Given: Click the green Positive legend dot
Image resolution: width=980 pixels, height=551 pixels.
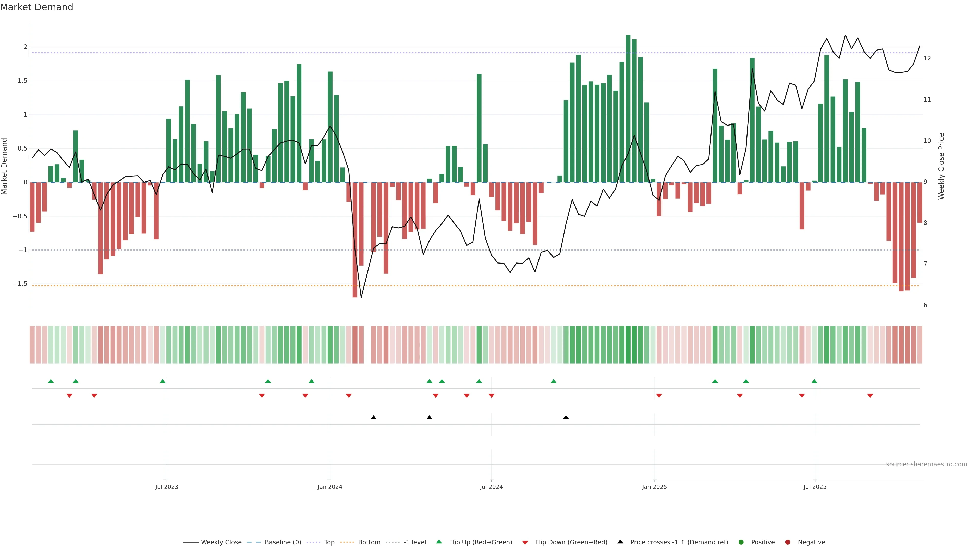Looking at the screenshot, I should tap(741, 542).
